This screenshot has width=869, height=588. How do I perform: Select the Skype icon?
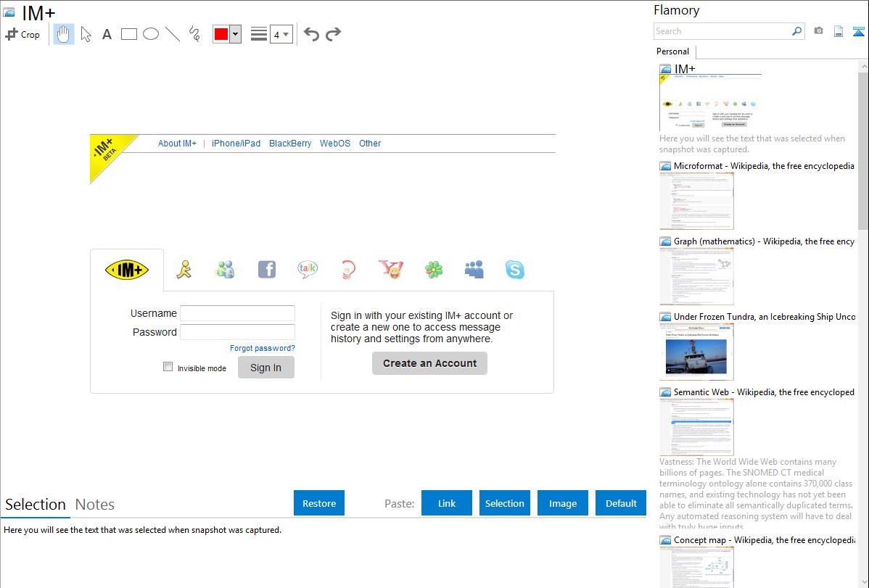click(x=515, y=270)
